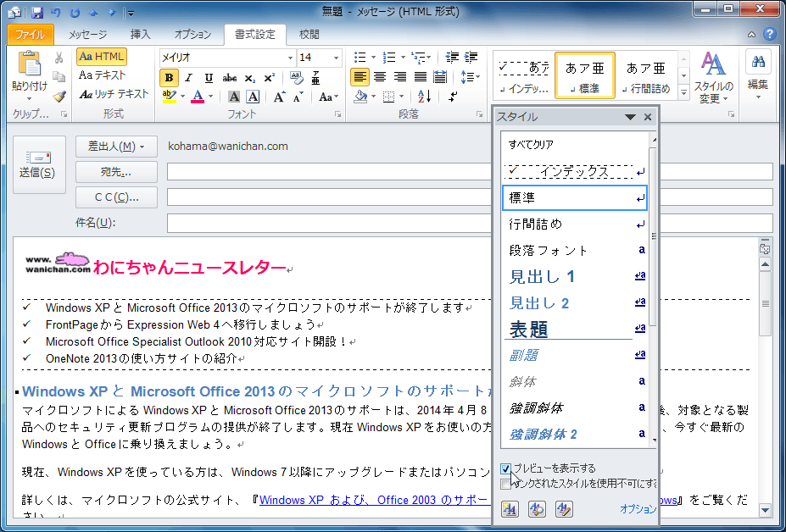Toggle the character border A button
The width and height of the screenshot is (786, 532).
254,97
